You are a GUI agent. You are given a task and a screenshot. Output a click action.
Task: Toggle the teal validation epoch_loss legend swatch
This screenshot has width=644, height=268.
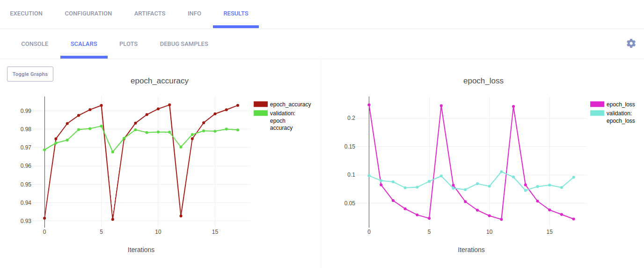[x=597, y=113]
